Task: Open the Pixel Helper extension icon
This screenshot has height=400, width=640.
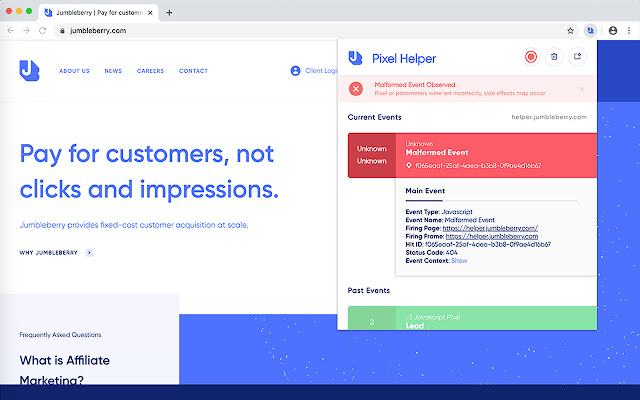Action: point(590,31)
